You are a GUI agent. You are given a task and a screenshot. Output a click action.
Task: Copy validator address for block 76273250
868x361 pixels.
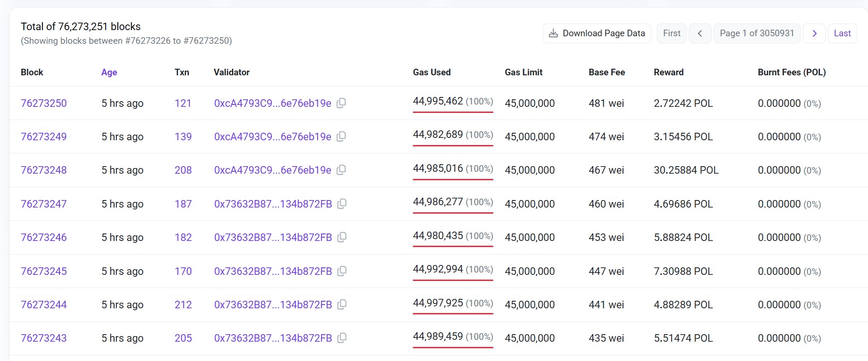point(341,103)
